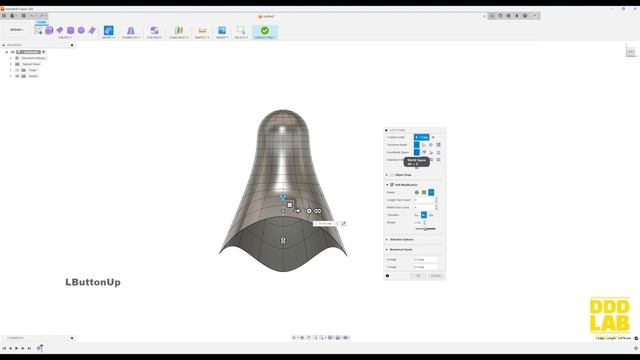Click the Display Settings icon in navigation bar
Image resolution: width=640 pixels, height=360 pixels.
tap(331, 338)
